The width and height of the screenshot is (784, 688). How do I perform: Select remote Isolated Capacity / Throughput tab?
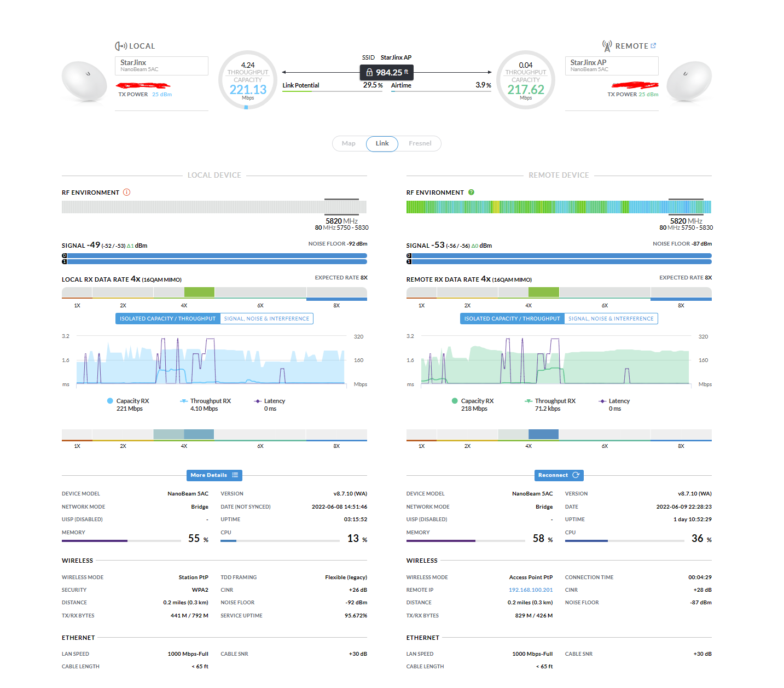(x=512, y=319)
